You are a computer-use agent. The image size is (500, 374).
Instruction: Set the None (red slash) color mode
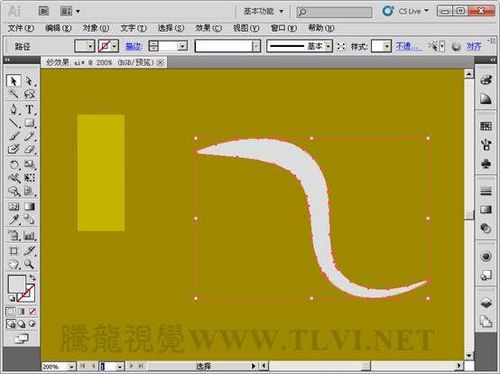32,312
